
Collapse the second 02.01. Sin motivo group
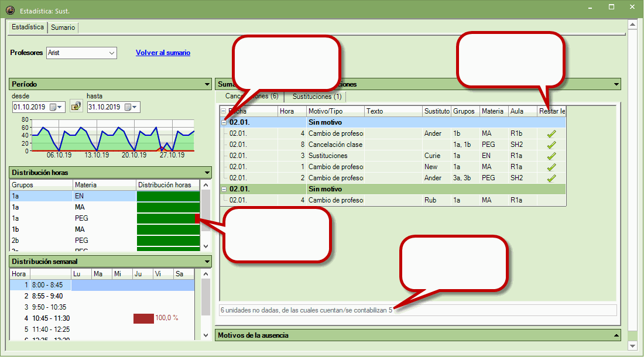click(224, 189)
